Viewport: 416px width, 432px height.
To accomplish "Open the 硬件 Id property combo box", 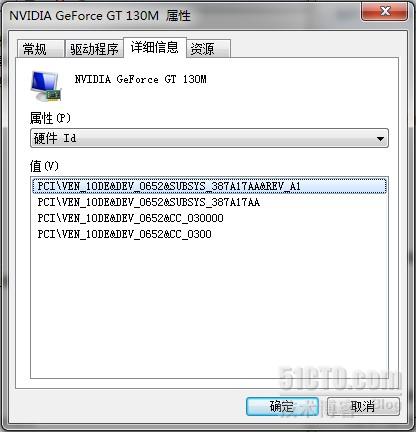I will (x=209, y=138).
